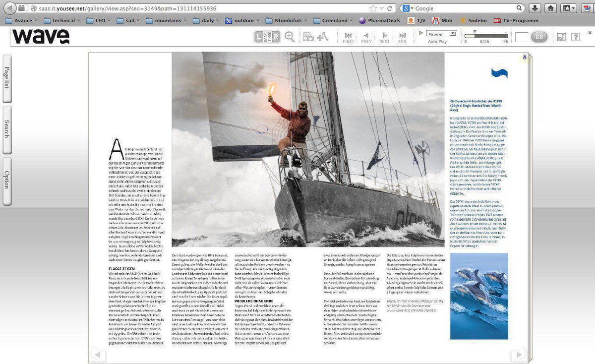Start Auto Play with the play triangle
The height and width of the screenshot is (364, 595).
421,33
